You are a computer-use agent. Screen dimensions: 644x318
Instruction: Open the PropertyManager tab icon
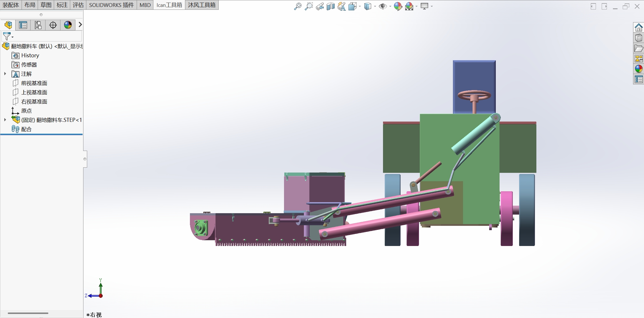pyautogui.click(x=23, y=25)
